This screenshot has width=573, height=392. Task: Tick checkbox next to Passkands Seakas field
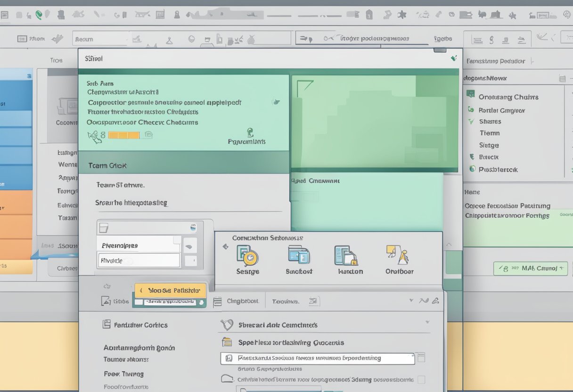tap(421, 358)
